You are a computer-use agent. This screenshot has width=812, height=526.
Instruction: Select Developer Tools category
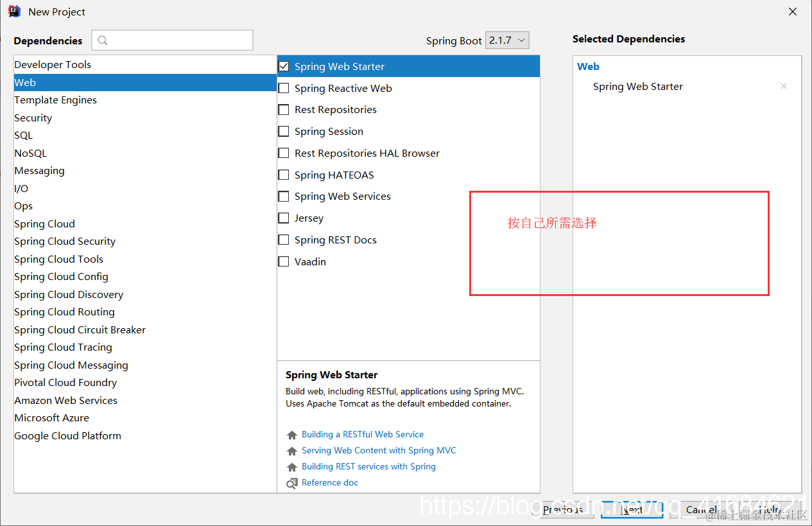coord(145,65)
